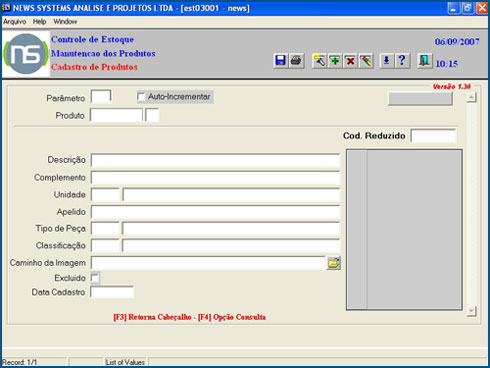Focus the Parâmetro input field
Viewport: 490px width, 368px height.
click(x=101, y=97)
